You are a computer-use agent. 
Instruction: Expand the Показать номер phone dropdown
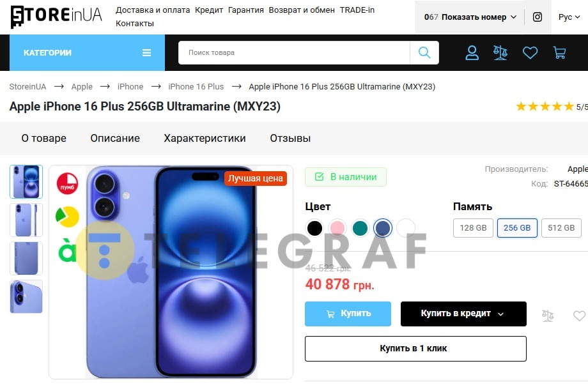click(x=470, y=17)
